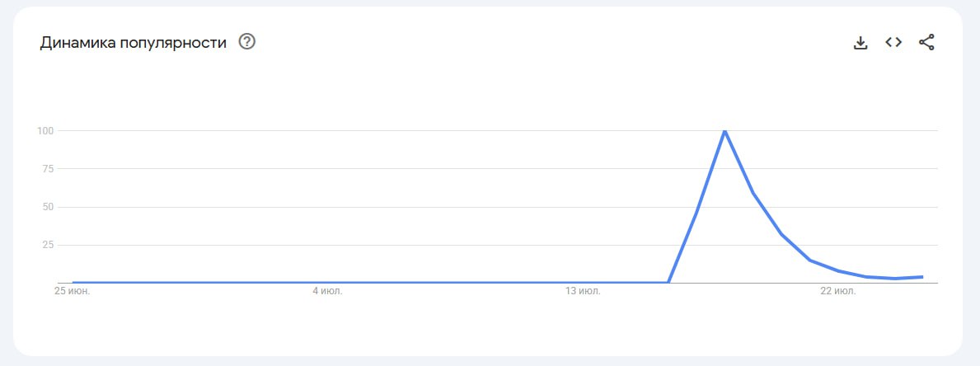The image size is (980, 366).
Task: Click the flat blue line above 13 июл.
Action: pyautogui.click(x=583, y=283)
